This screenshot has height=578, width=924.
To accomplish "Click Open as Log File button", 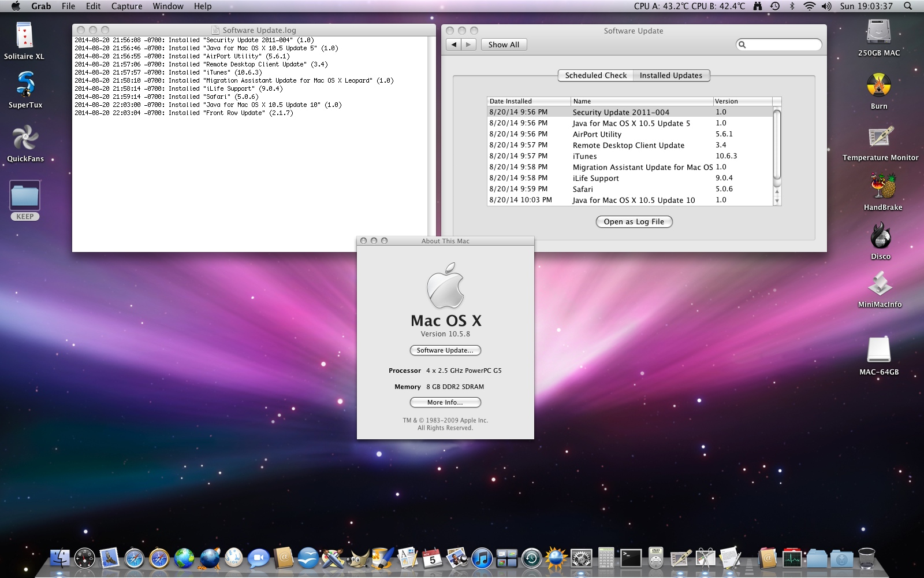I will [x=634, y=221].
